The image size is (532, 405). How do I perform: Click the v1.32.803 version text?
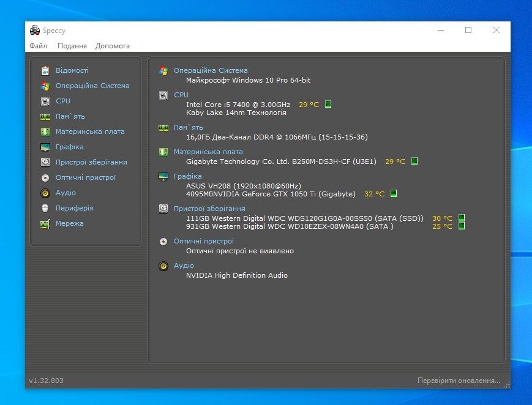(x=46, y=381)
